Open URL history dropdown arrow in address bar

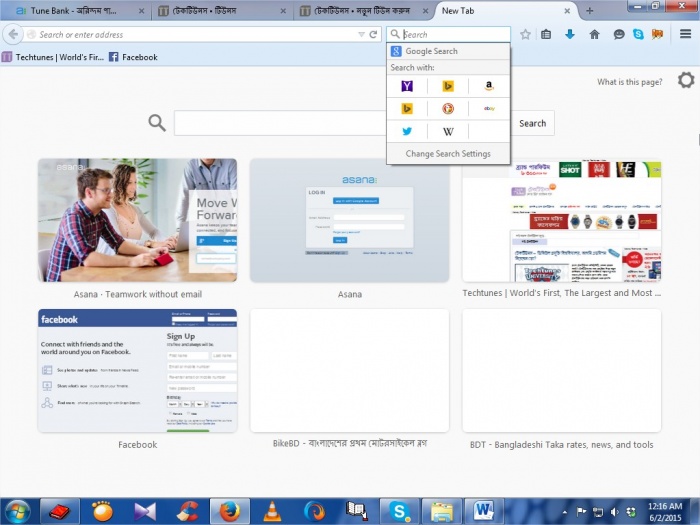pyautogui.click(x=361, y=34)
